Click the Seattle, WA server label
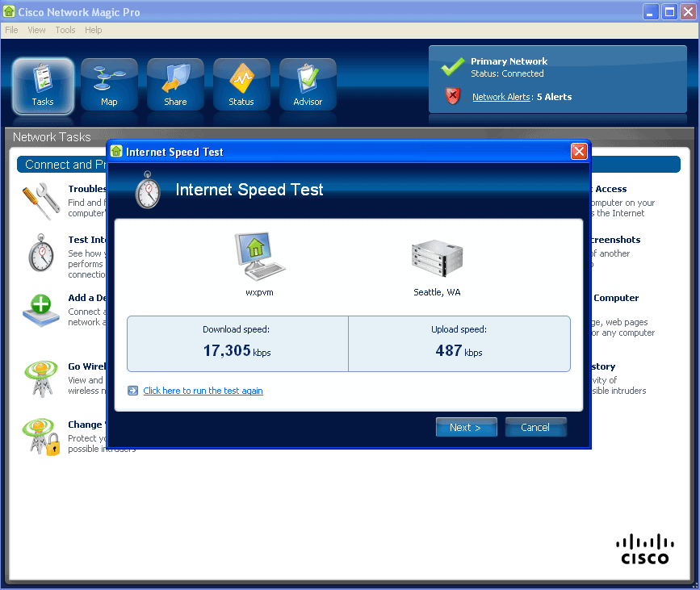The width and height of the screenshot is (700, 590). click(437, 292)
